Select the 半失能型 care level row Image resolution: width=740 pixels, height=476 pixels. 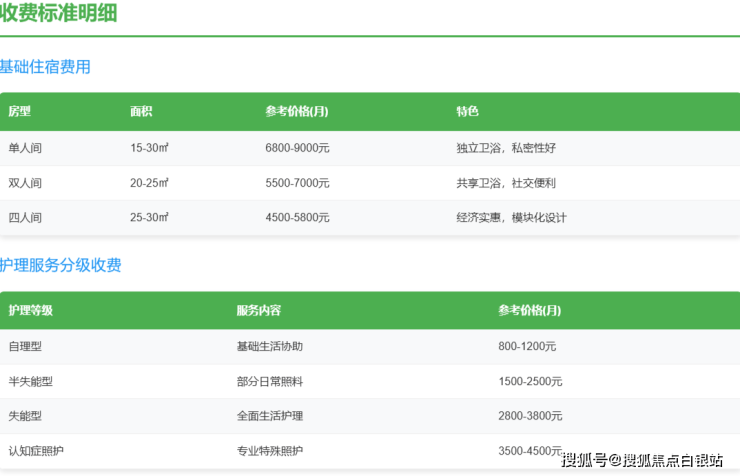30,381
